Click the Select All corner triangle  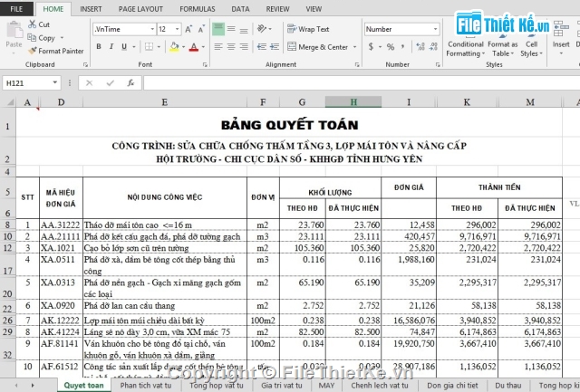(10, 102)
